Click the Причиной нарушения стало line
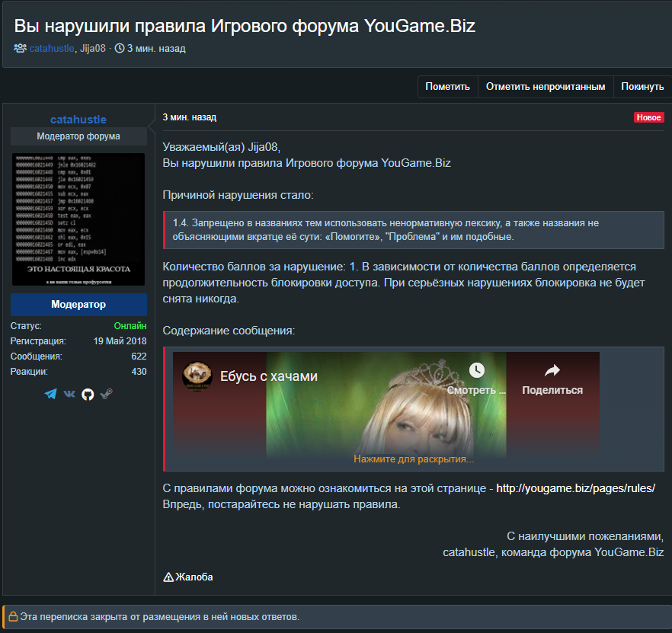Image resolution: width=672 pixels, height=633 pixels. coord(238,195)
